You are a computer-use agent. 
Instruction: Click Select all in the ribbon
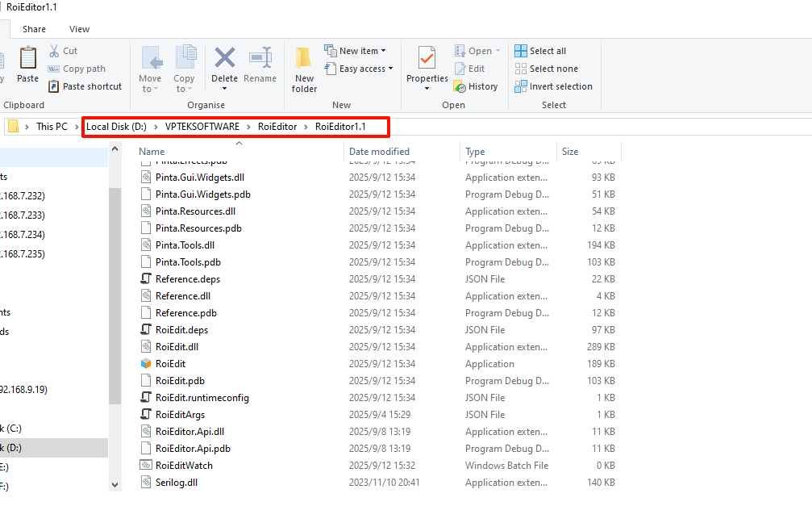click(540, 51)
